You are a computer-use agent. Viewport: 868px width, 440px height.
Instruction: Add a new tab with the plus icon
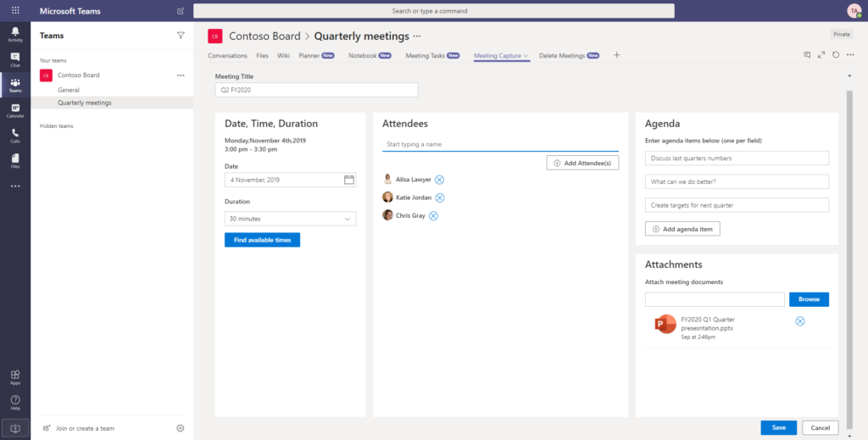(x=617, y=55)
